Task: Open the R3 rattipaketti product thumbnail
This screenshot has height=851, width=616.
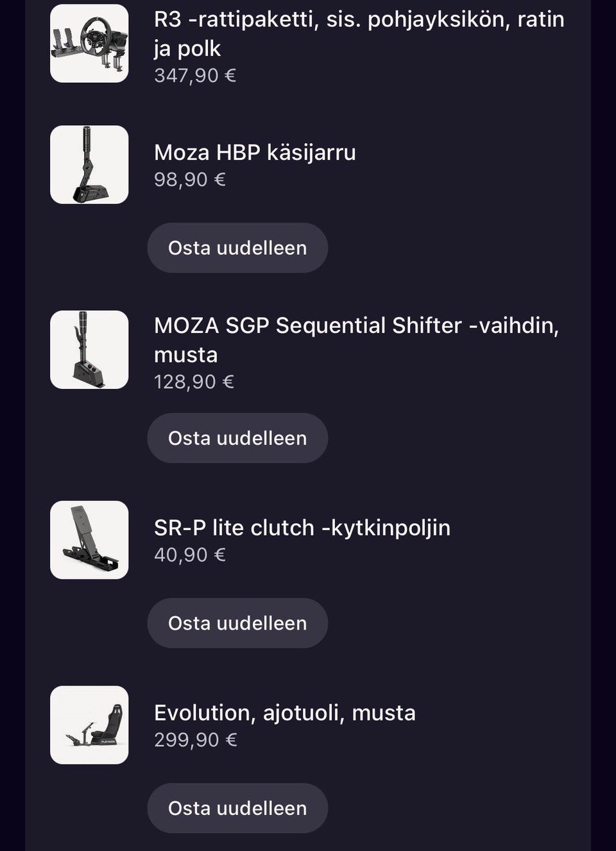Action: coord(89,44)
